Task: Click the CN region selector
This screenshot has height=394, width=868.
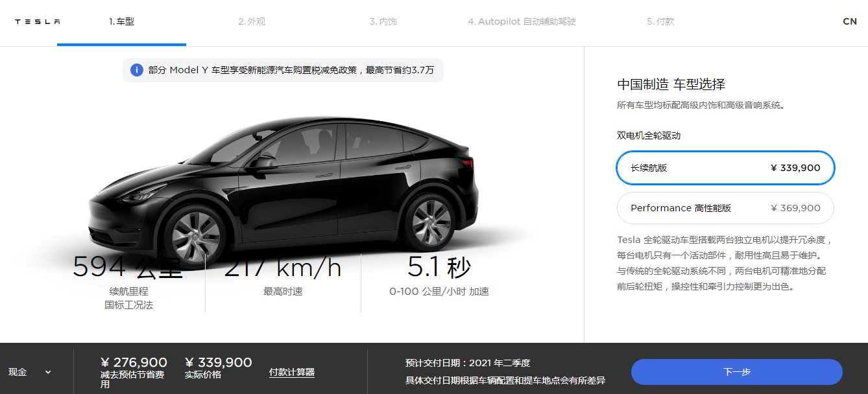Action: point(850,21)
